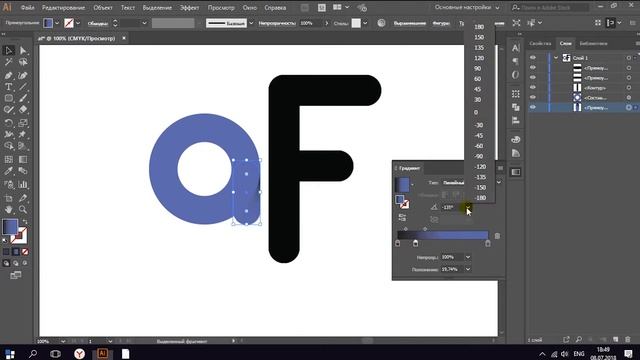This screenshot has width=640, height=360.
Task: Select the Direct Selection tool
Action: (x=23, y=50)
